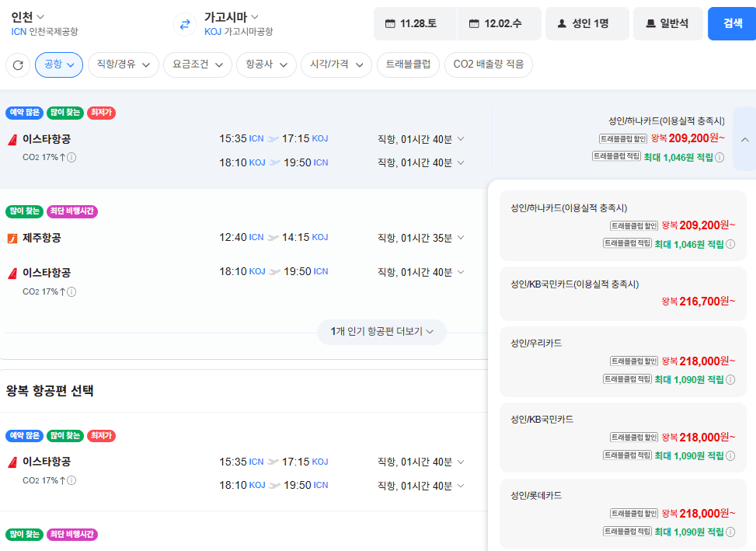Click the 제주항공 logo icon
The width and height of the screenshot is (756, 551).
pyautogui.click(x=12, y=238)
